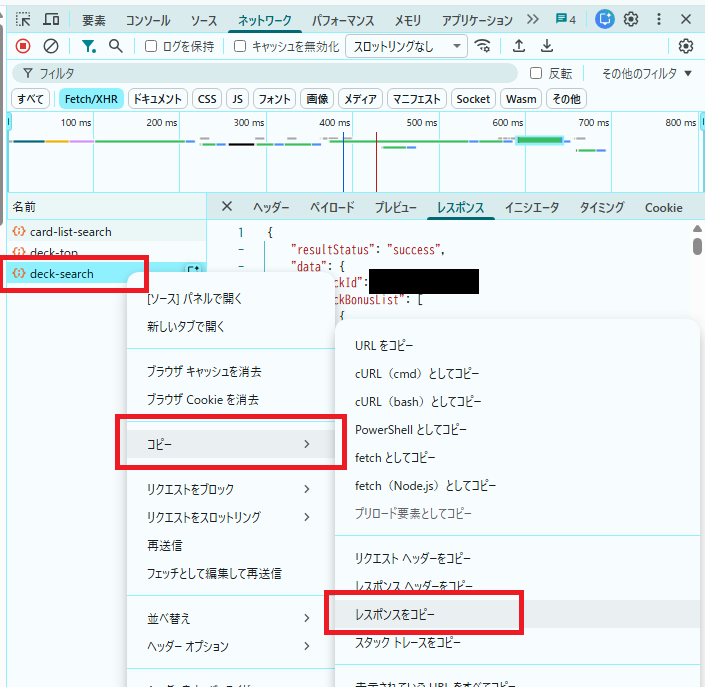
Task: Open network search magnifier
Action: tap(116, 46)
